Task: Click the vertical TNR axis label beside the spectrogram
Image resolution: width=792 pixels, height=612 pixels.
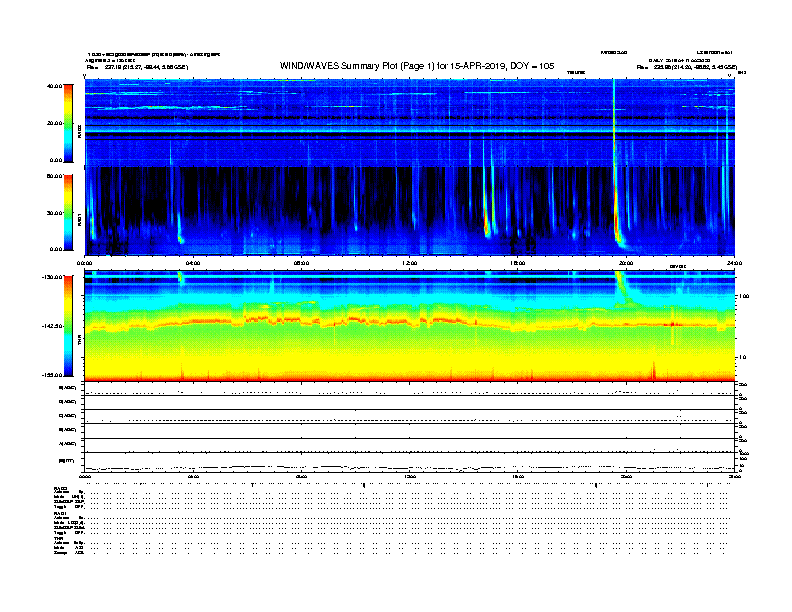Action: (x=79, y=341)
